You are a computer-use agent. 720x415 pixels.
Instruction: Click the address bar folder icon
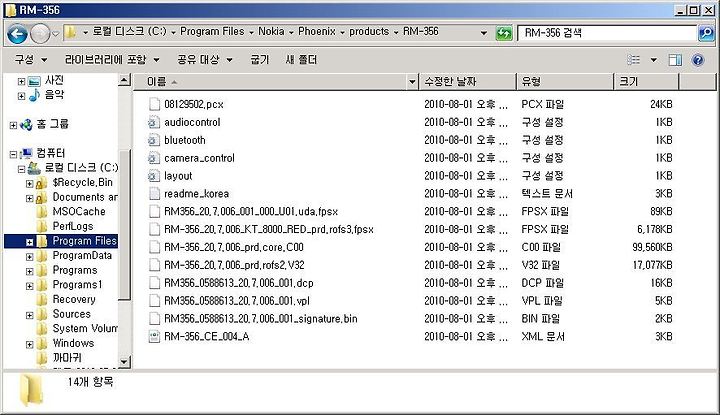tap(70, 32)
